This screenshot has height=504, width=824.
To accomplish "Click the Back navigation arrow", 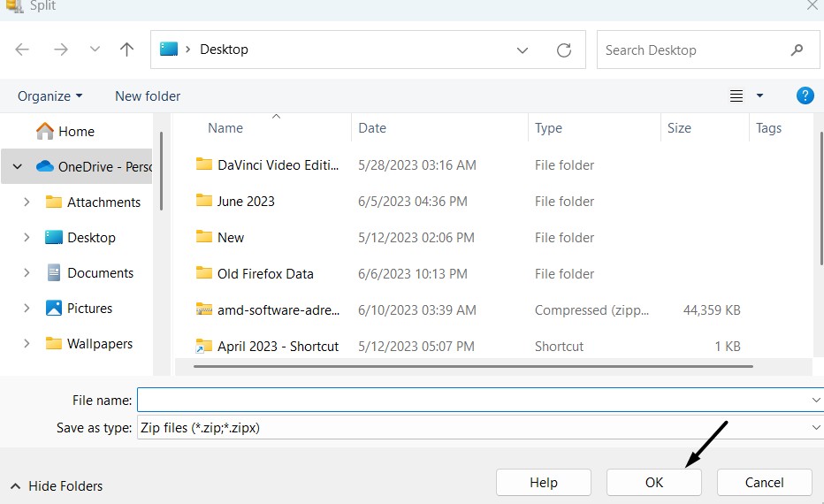I will (x=23, y=50).
